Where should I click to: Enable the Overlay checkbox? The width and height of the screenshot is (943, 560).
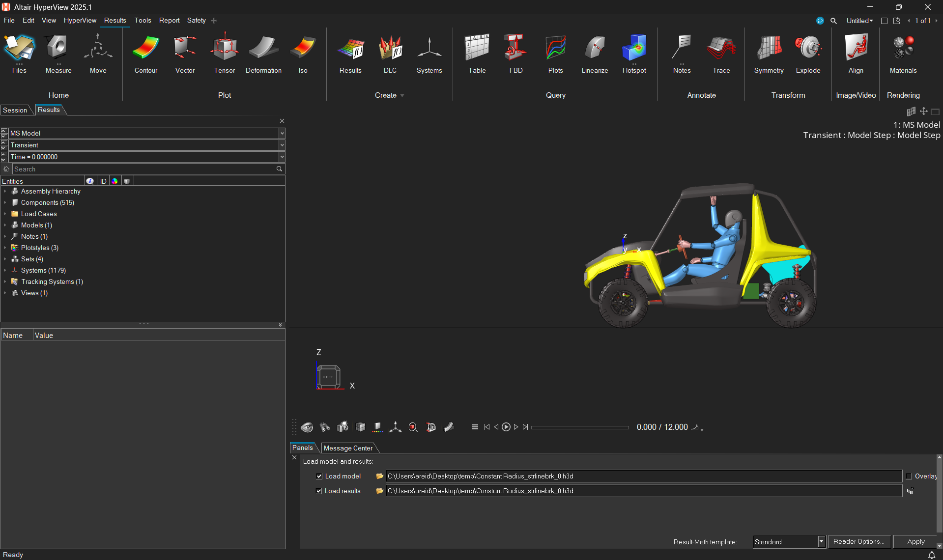click(909, 476)
